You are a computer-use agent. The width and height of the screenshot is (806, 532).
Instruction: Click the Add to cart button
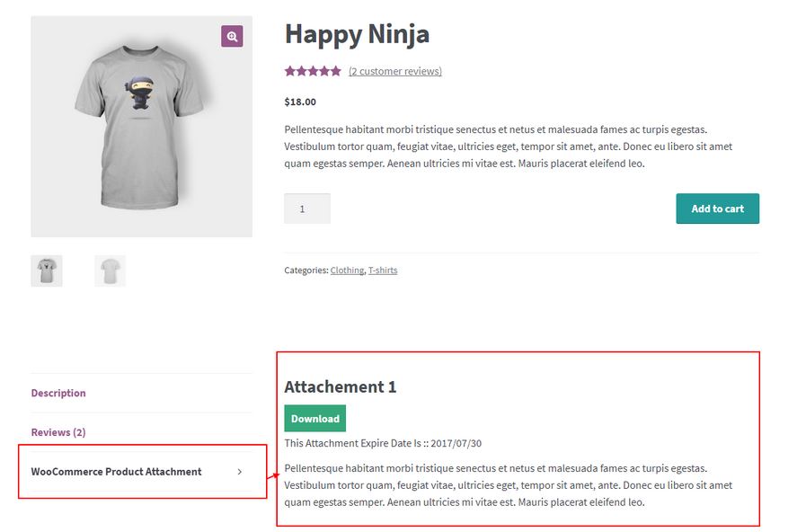point(718,208)
